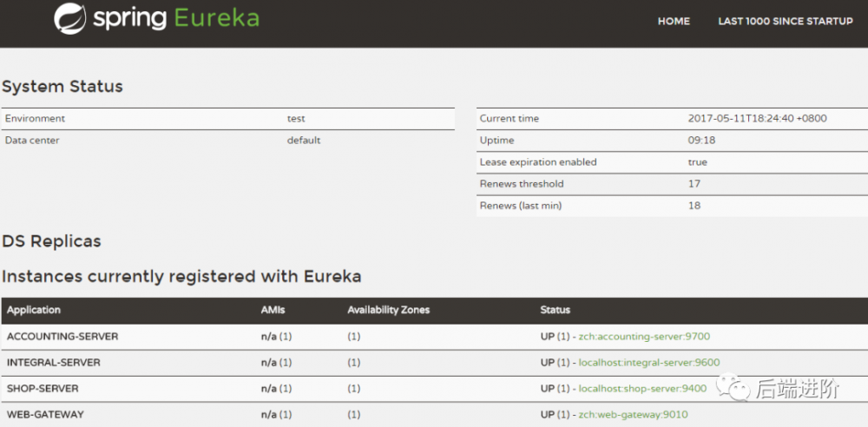Viewport: 868px width, 427px height.
Task: Select the WEB-GATEWAY application name
Action: 45,415
